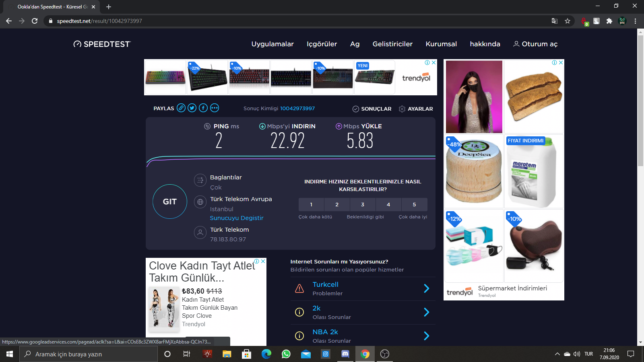
Task: Open the Chrome three-dot menu
Action: pyautogui.click(x=636, y=21)
